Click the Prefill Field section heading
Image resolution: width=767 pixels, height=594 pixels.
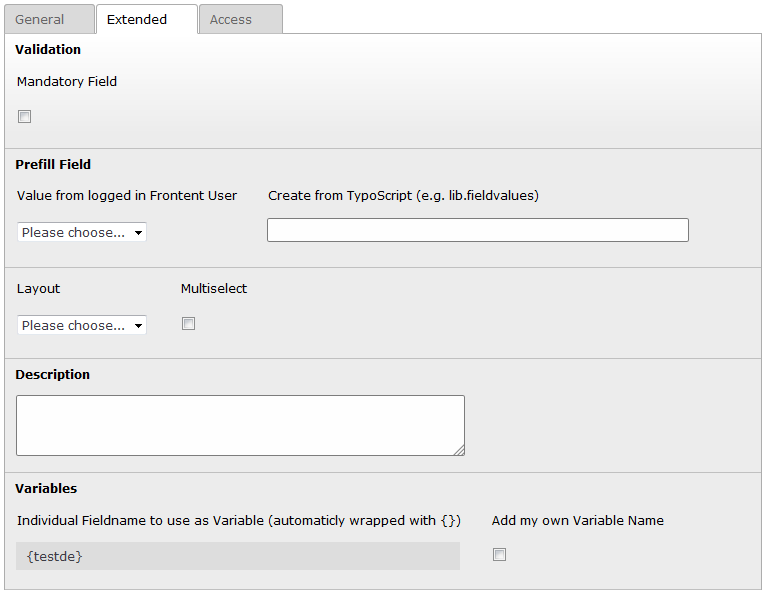(53, 164)
